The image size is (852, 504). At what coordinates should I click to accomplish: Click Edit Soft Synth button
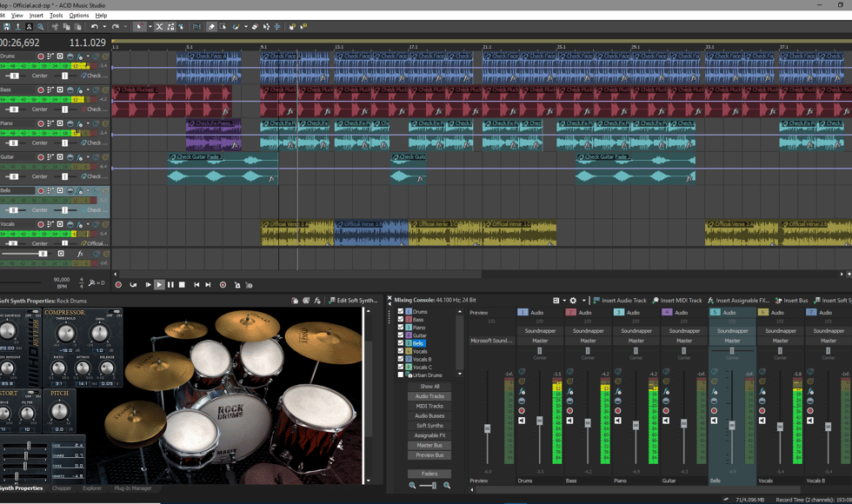coord(353,301)
